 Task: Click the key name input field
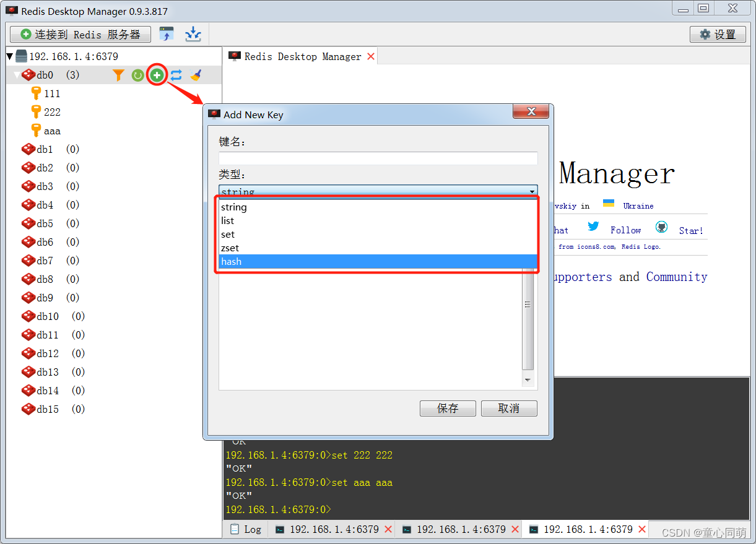tap(378, 158)
